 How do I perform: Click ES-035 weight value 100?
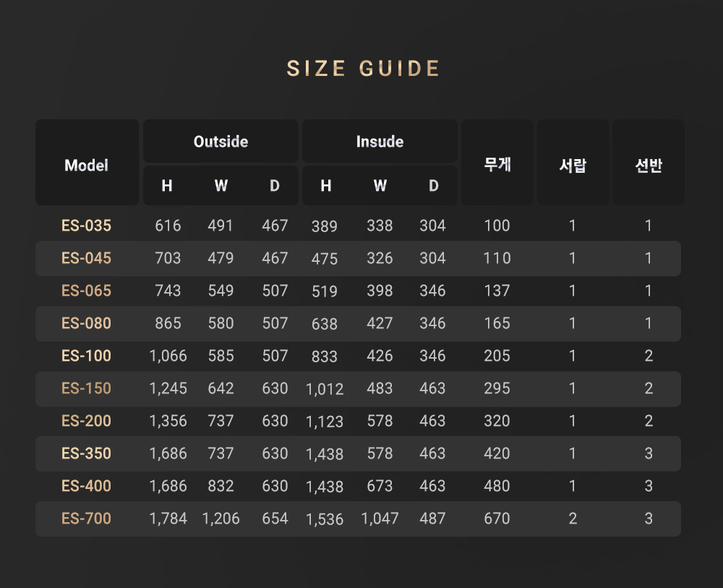tap(497, 226)
